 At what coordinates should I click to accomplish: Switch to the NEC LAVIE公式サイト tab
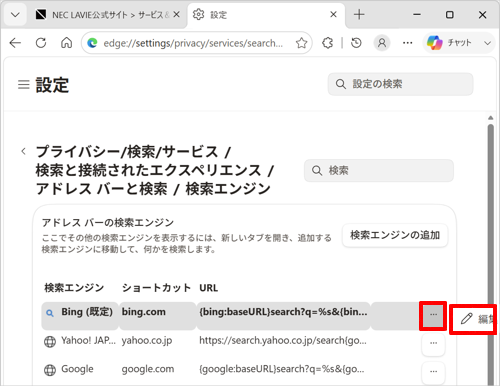108,15
